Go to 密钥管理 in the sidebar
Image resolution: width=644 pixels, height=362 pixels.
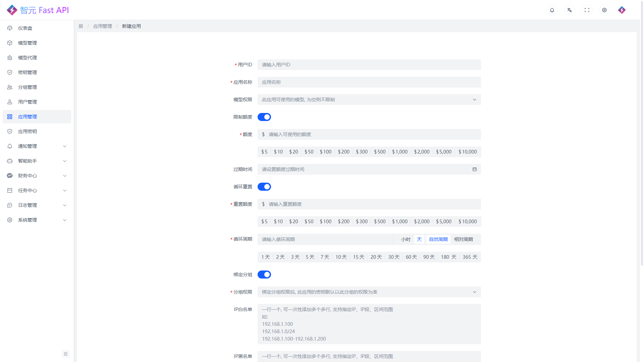[28, 72]
